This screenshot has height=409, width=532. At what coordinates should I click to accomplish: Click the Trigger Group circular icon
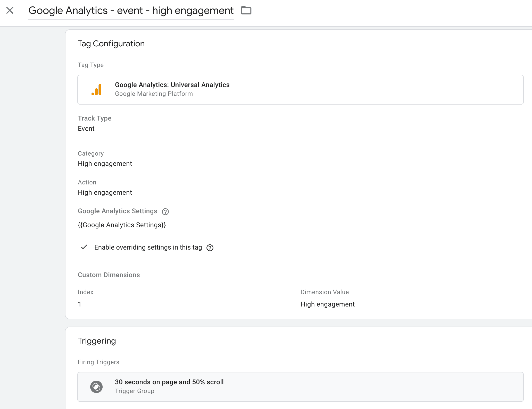[96, 387]
